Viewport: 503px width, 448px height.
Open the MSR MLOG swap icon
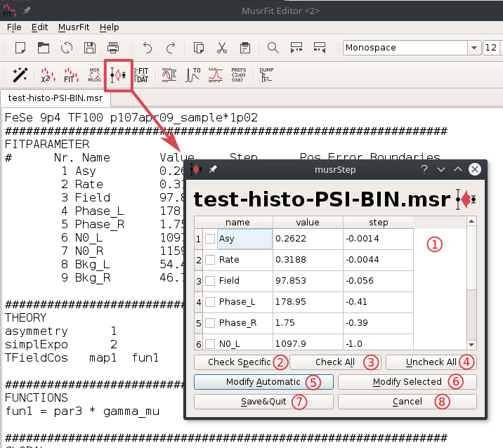(94, 74)
